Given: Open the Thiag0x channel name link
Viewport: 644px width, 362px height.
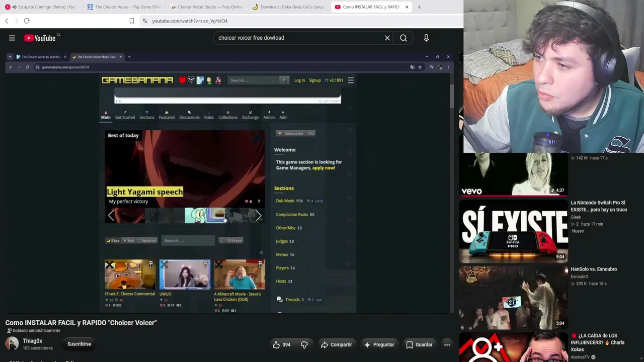Looking at the screenshot, I should click(32, 341).
